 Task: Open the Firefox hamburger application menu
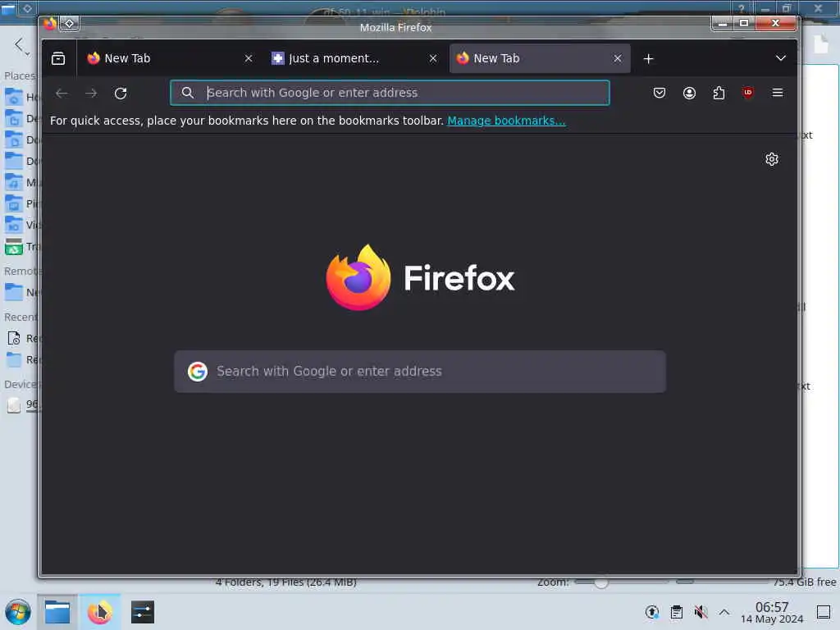click(x=778, y=93)
